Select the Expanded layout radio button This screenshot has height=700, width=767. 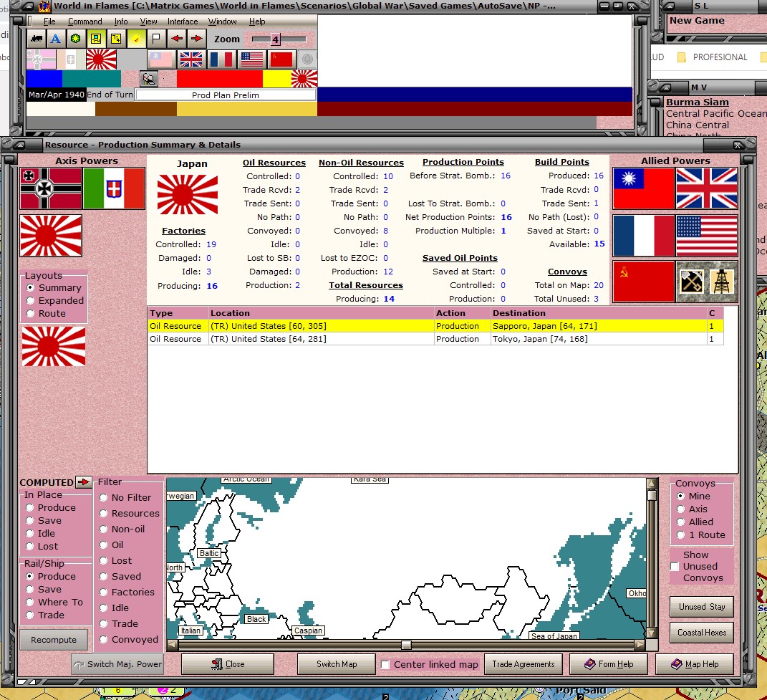[x=30, y=300]
